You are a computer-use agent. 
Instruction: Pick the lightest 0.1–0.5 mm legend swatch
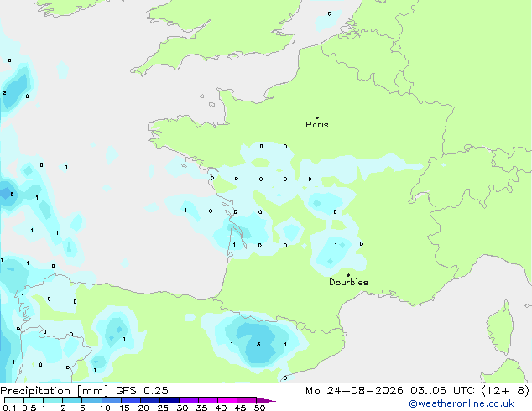point(14,400)
